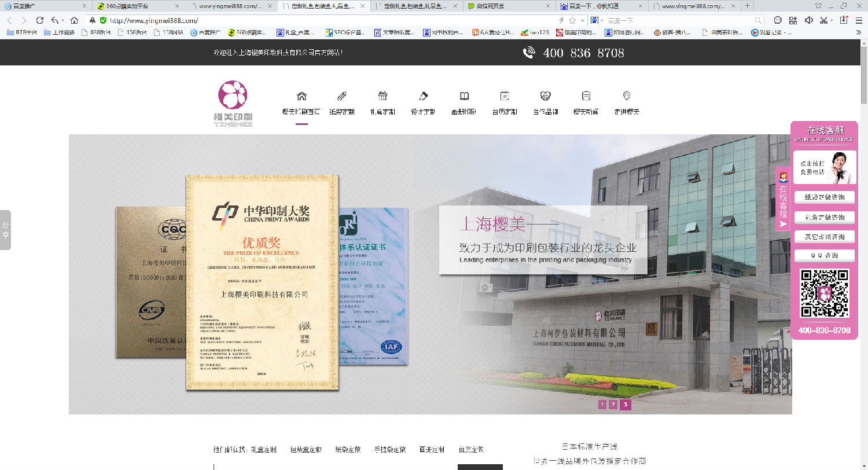Expand the scissors tool dropdown arrow

pyautogui.click(x=832, y=21)
